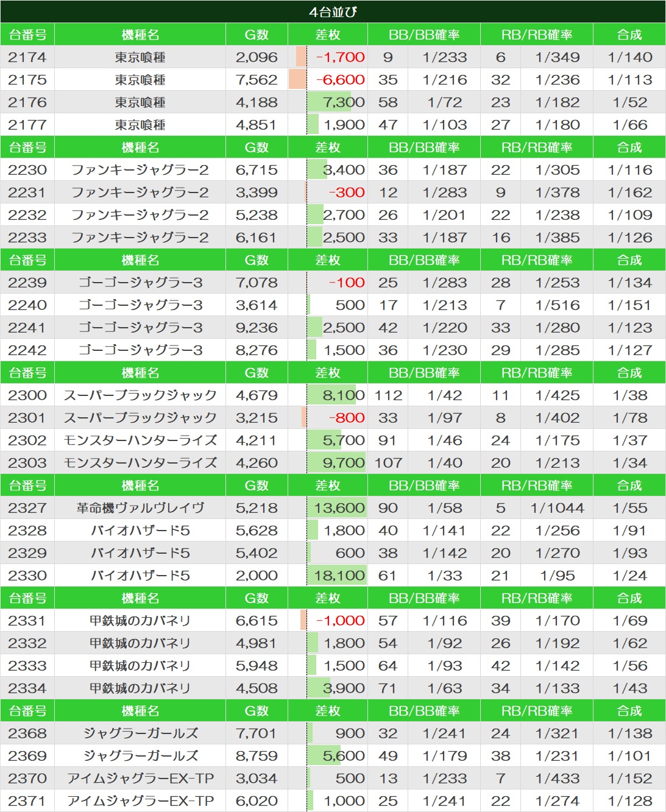Select machine number 2175

[x=27, y=80]
